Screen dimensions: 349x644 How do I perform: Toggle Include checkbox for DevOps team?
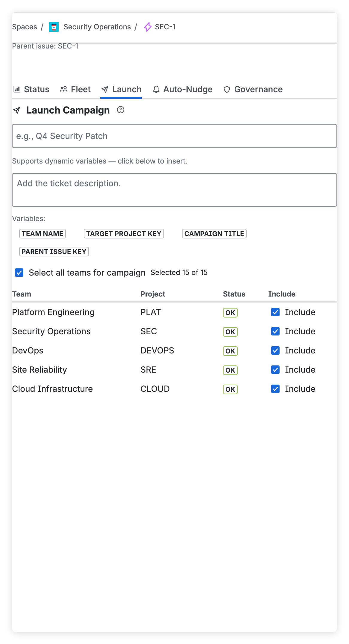275,350
